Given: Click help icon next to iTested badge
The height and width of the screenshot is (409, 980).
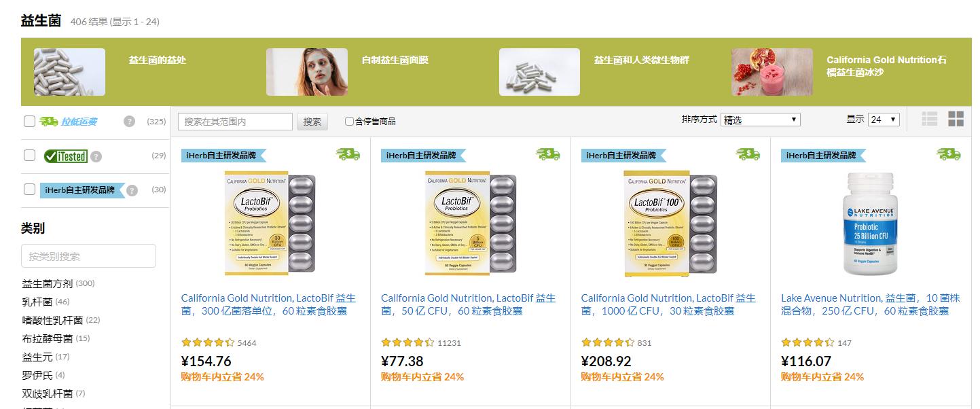Looking at the screenshot, I should (96, 156).
